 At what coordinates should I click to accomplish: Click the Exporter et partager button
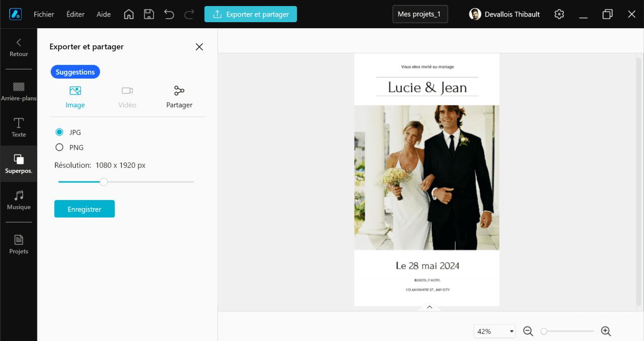pyautogui.click(x=251, y=14)
